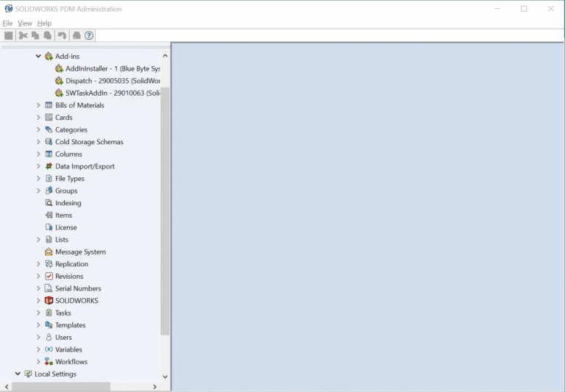Click the Categories icon
Viewport: 565px width, 392px height.
coord(49,129)
